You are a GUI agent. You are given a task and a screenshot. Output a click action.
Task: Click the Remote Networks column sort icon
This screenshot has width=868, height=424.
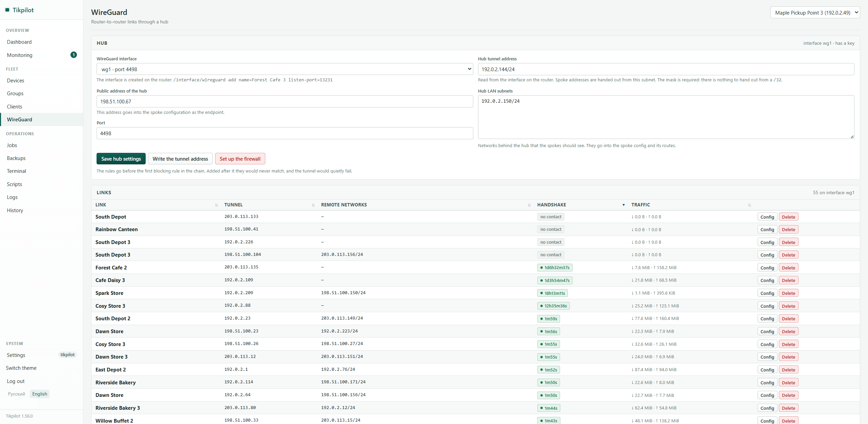[x=529, y=205]
